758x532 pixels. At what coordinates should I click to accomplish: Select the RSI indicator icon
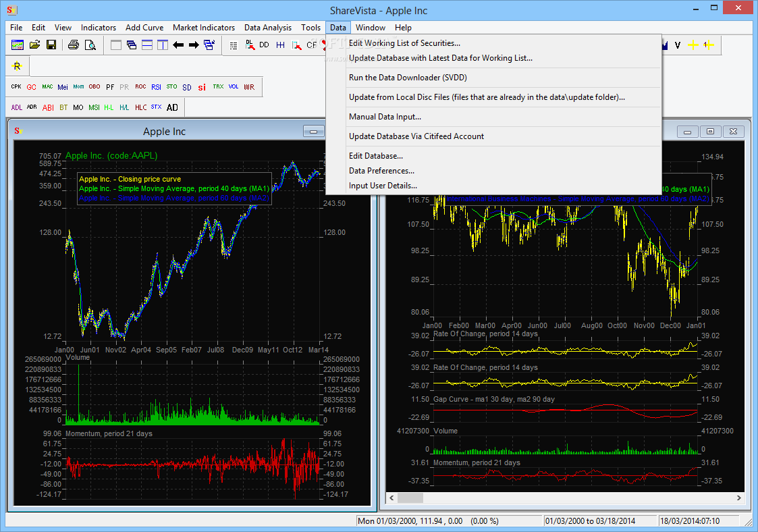click(x=156, y=87)
